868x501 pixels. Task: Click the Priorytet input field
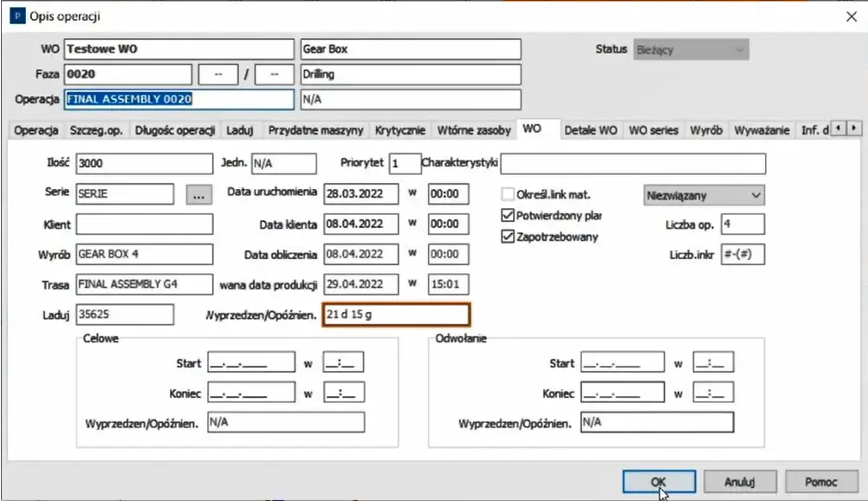tap(407, 163)
